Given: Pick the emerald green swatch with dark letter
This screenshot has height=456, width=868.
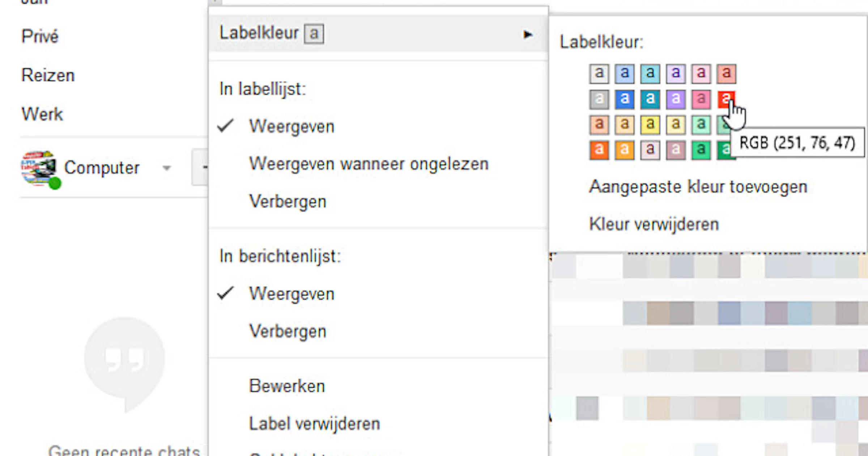Looking at the screenshot, I should tap(701, 150).
